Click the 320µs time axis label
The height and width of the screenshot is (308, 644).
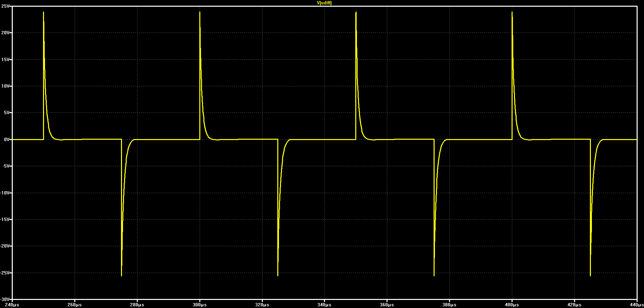(x=262, y=305)
